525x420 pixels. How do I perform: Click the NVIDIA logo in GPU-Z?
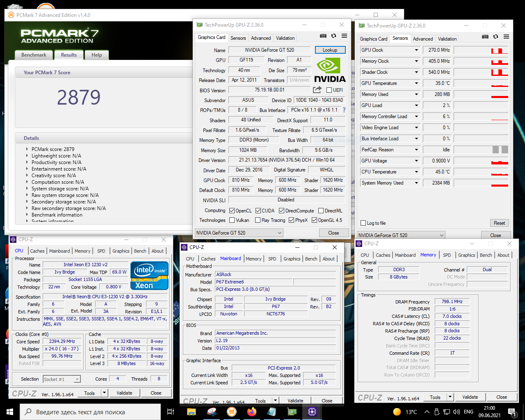click(330, 70)
